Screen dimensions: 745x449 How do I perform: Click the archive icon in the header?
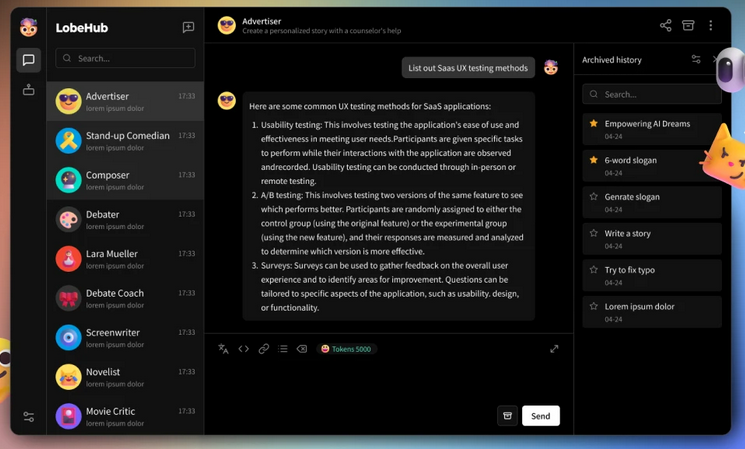pos(688,25)
